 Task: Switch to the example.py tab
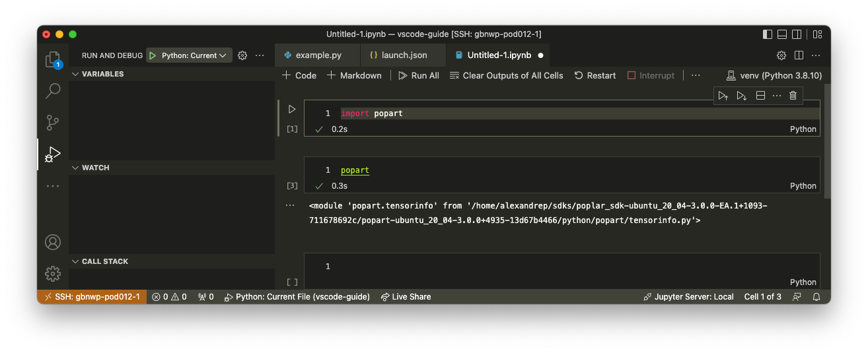[318, 55]
